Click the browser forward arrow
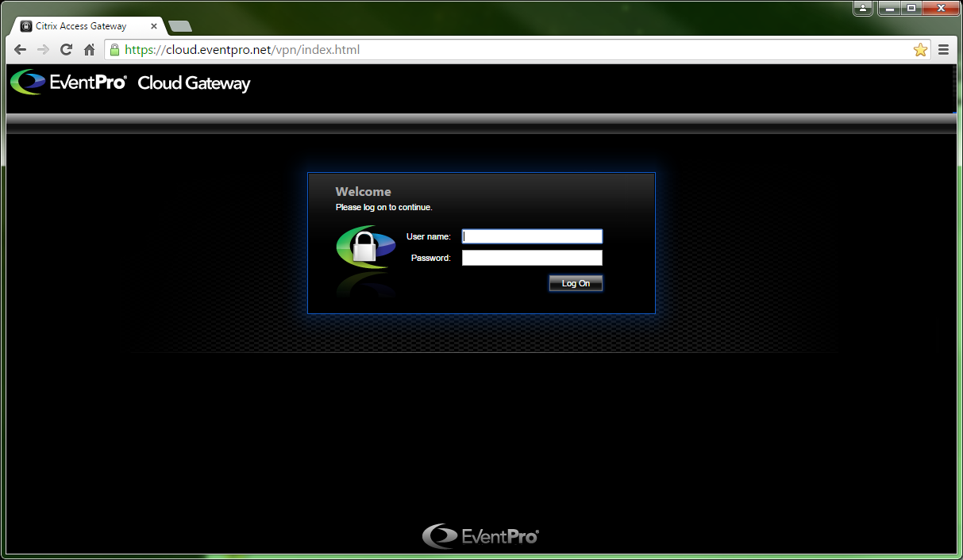This screenshot has height=560, width=963. (x=44, y=50)
